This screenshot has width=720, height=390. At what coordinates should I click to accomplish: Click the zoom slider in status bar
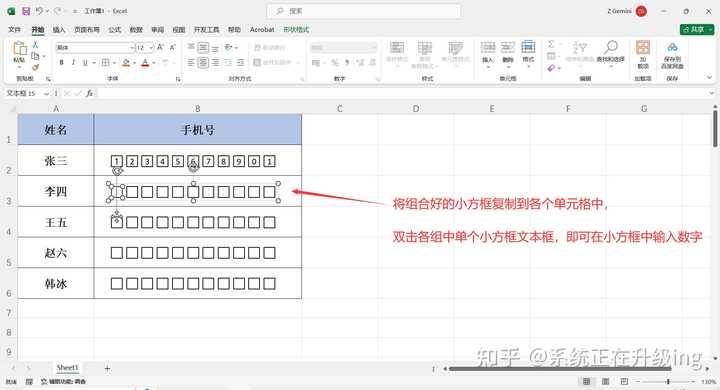(x=668, y=381)
